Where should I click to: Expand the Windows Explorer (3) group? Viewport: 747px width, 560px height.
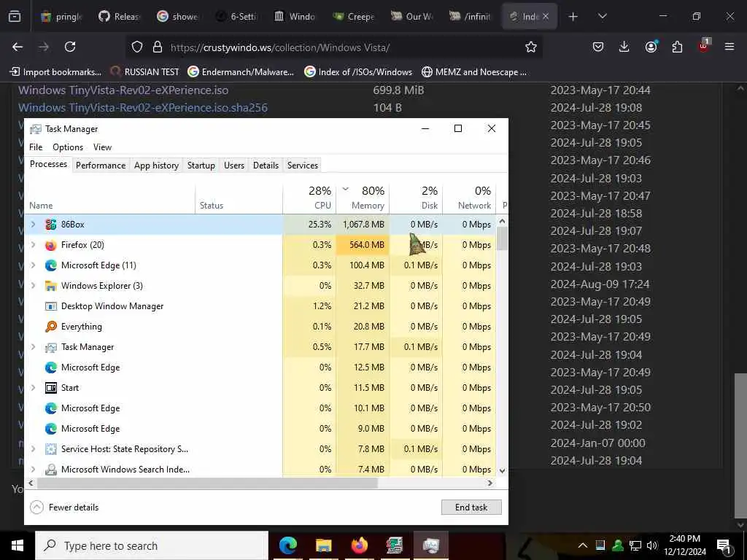pos(34,286)
